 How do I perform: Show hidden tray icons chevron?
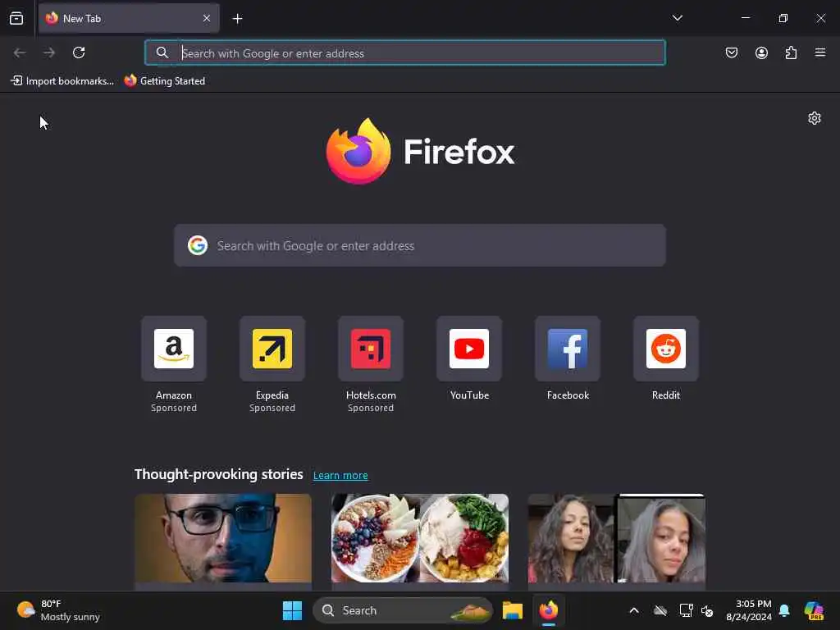[x=634, y=610]
